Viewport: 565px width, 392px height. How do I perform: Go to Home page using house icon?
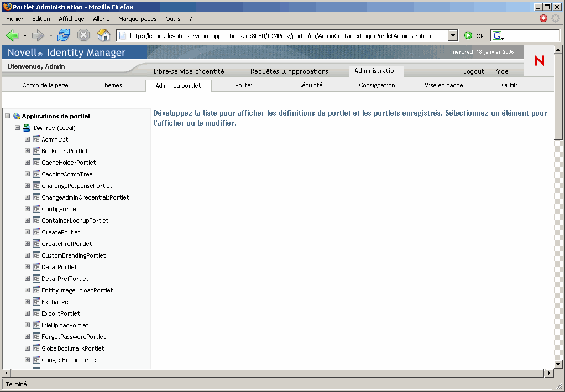tap(104, 35)
